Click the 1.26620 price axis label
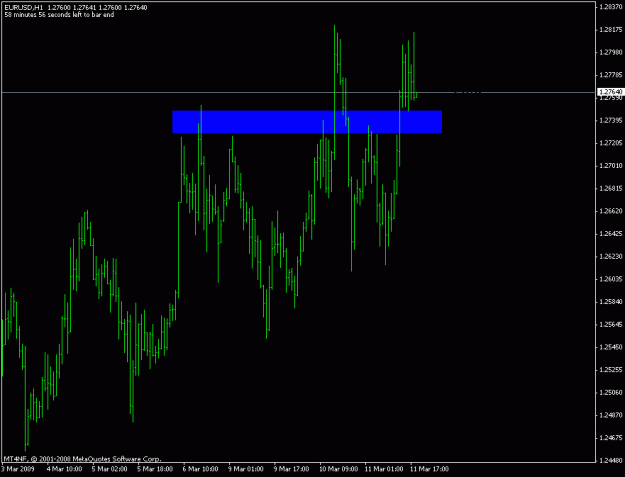The height and width of the screenshot is (477, 625). click(x=611, y=211)
